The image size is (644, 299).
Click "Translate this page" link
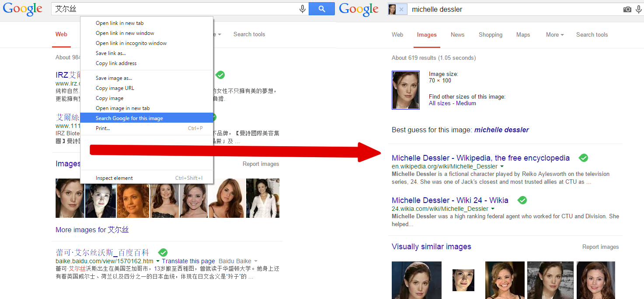tap(188, 261)
